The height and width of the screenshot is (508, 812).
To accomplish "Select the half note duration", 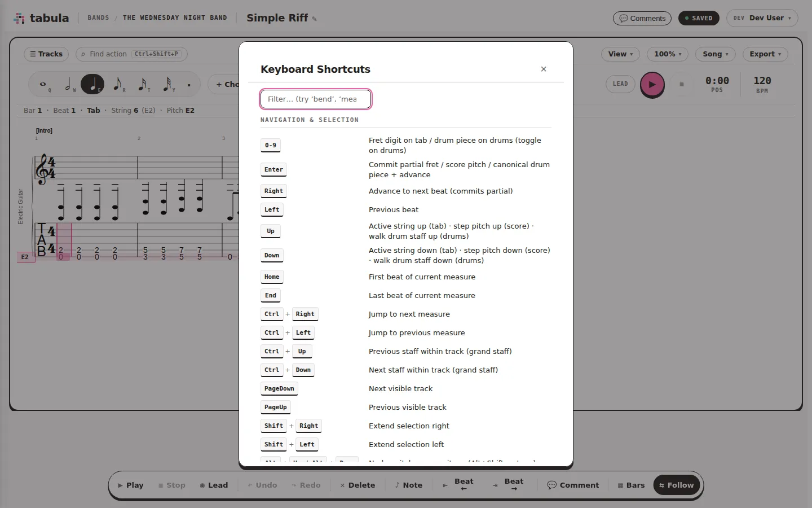I will pyautogui.click(x=68, y=85).
